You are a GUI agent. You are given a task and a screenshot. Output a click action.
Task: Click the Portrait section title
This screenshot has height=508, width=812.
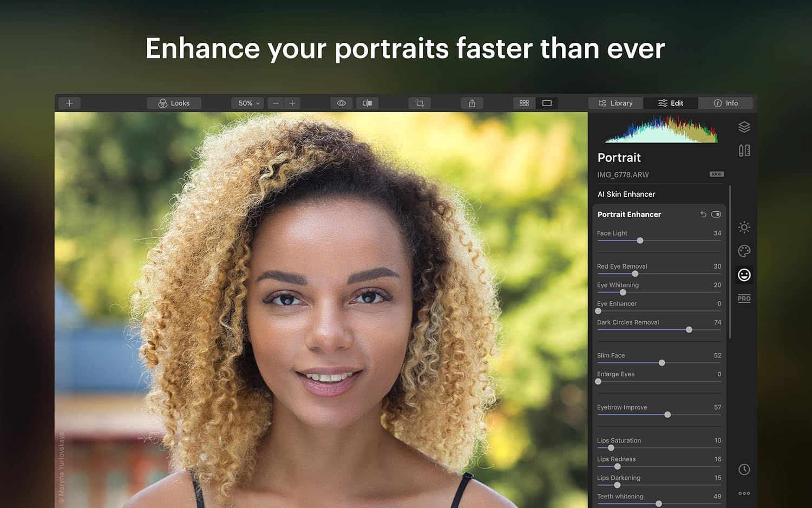[619, 158]
